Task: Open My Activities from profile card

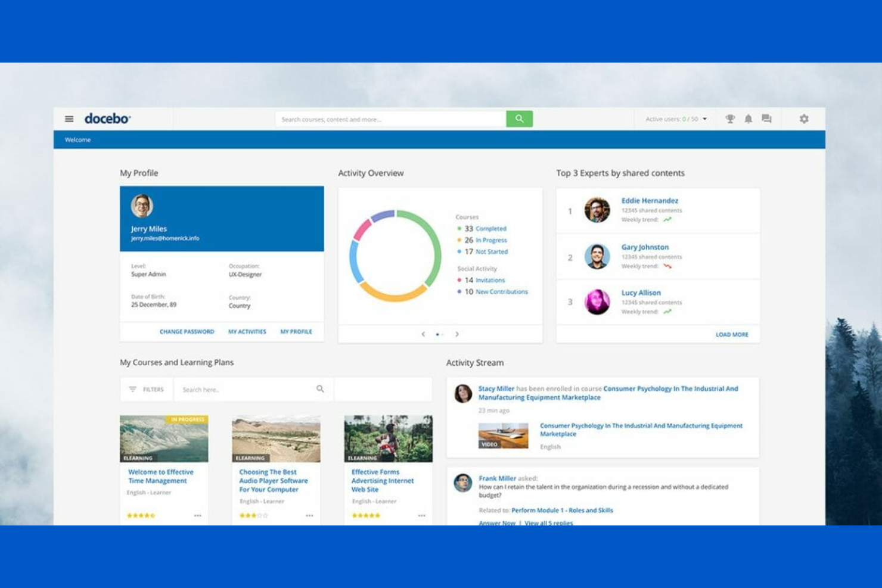Action: click(247, 332)
